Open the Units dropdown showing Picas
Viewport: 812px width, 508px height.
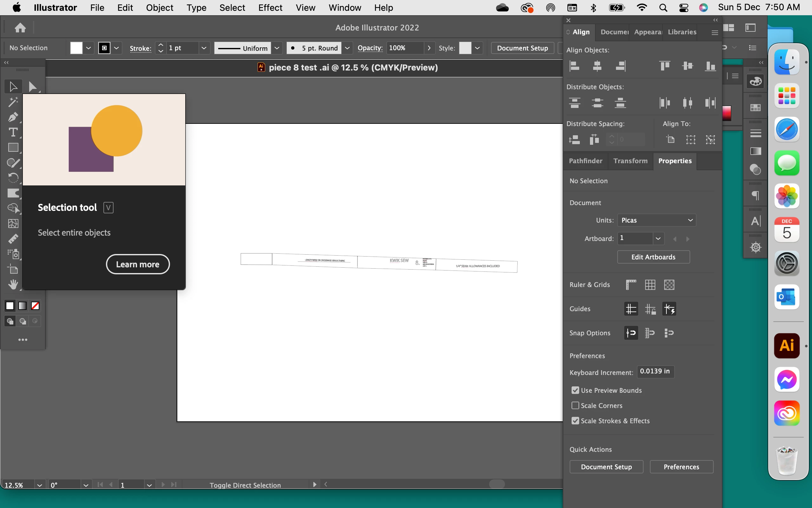pos(656,220)
